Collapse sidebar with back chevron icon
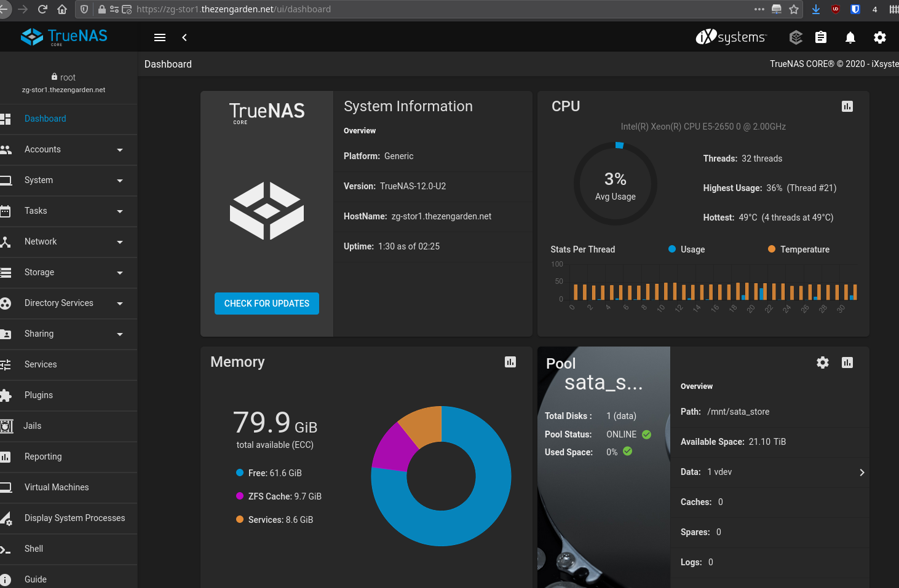This screenshot has width=899, height=588. click(184, 37)
